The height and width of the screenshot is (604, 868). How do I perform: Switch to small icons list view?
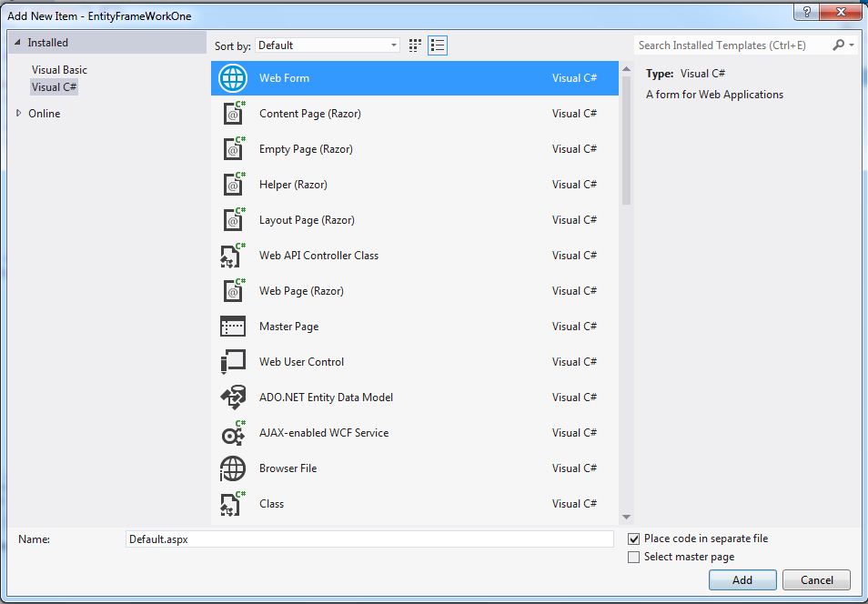tap(438, 45)
